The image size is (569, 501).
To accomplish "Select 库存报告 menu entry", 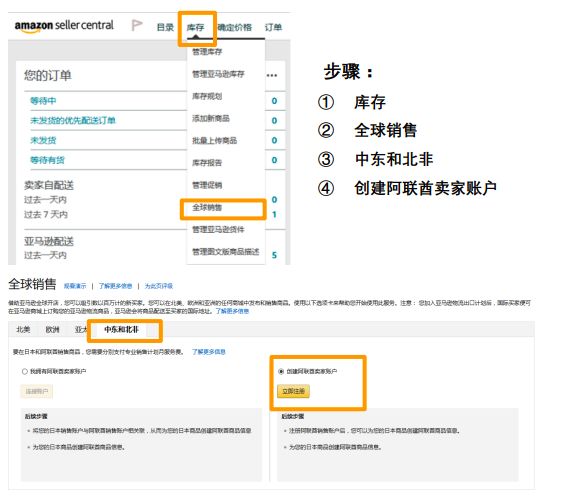I will coord(207,163).
